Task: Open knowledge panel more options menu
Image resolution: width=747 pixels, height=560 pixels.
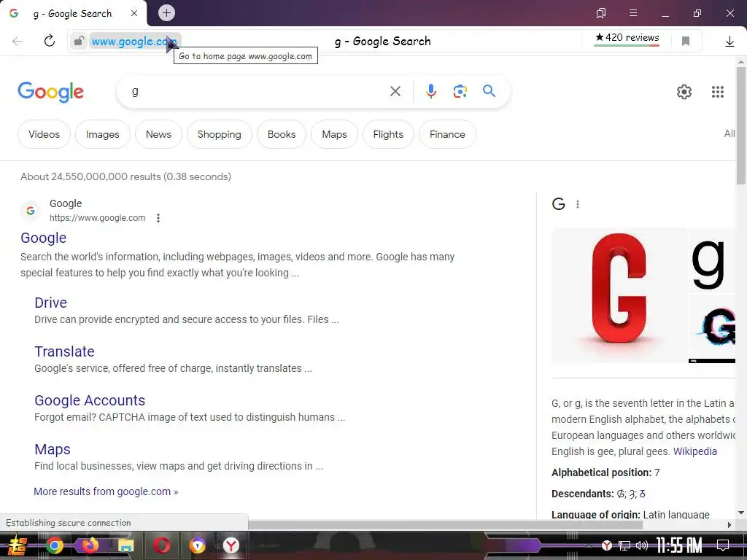Action: point(578,204)
